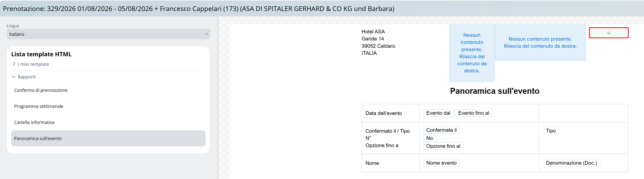Screen dimensions: 644x179
Task: Select the Nome evento placeholder
Action: 441,163
